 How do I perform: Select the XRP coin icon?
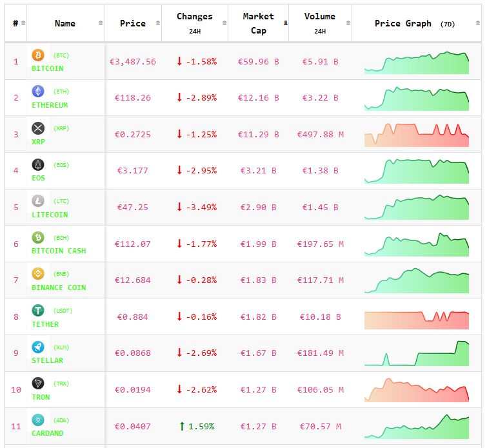[38, 128]
